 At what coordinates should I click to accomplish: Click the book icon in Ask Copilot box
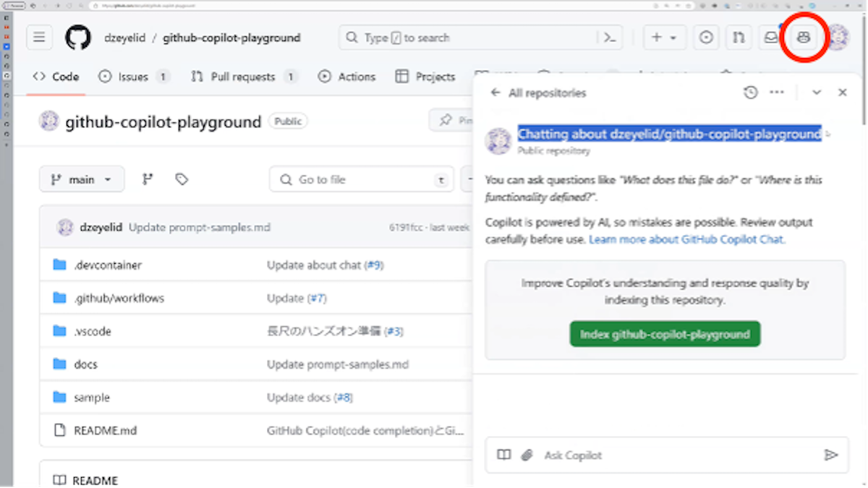[504, 455]
